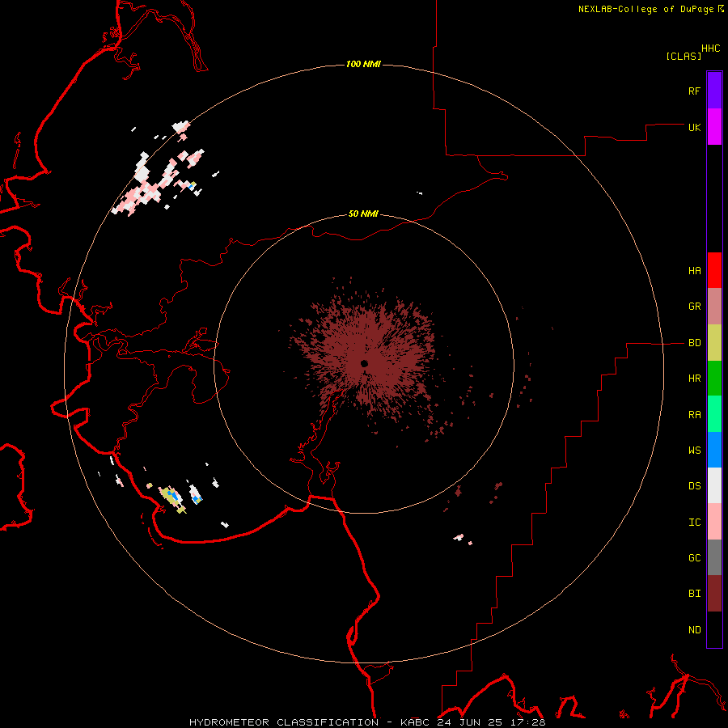Click the gray GC legend swatch

(x=714, y=557)
